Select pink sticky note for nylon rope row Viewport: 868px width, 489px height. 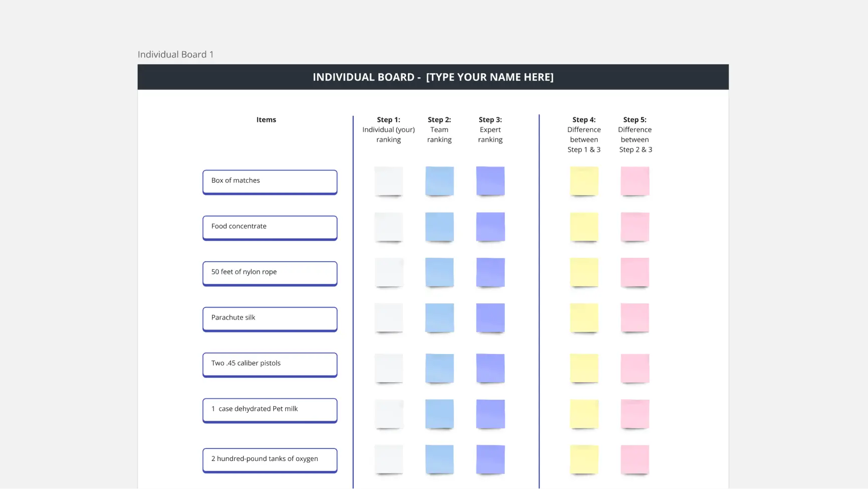(x=635, y=272)
